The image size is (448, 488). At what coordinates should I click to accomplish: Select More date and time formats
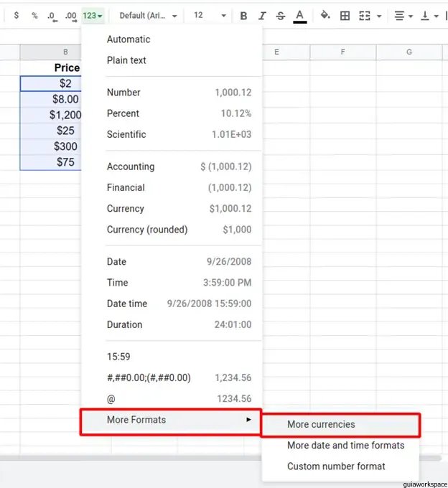[x=340, y=446]
